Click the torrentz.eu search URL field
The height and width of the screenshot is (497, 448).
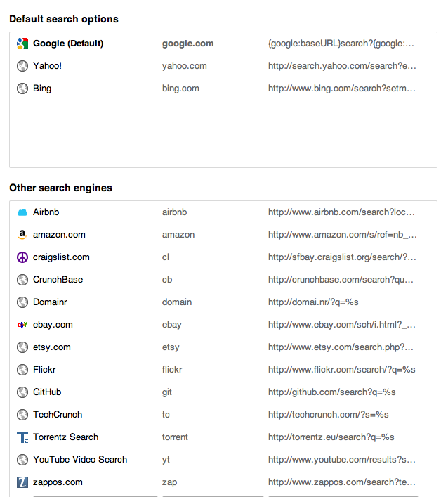pyautogui.click(x=331, y=437)
